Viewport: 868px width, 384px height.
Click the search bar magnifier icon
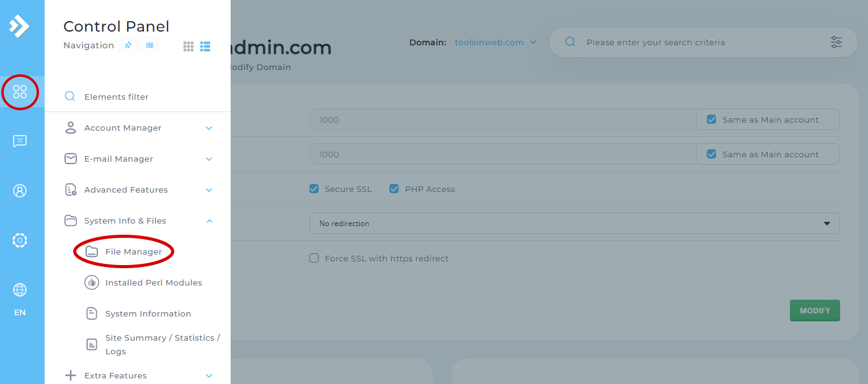(x=570, y=42)
